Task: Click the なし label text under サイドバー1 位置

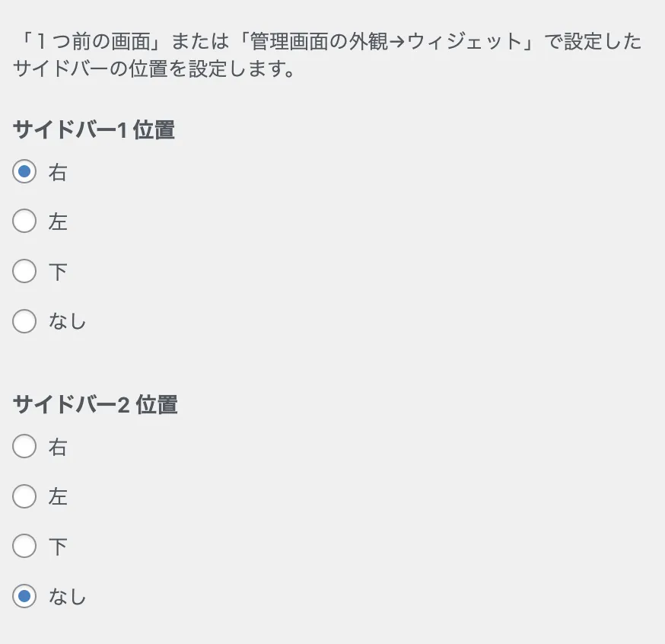Action: tap(67, 322)
